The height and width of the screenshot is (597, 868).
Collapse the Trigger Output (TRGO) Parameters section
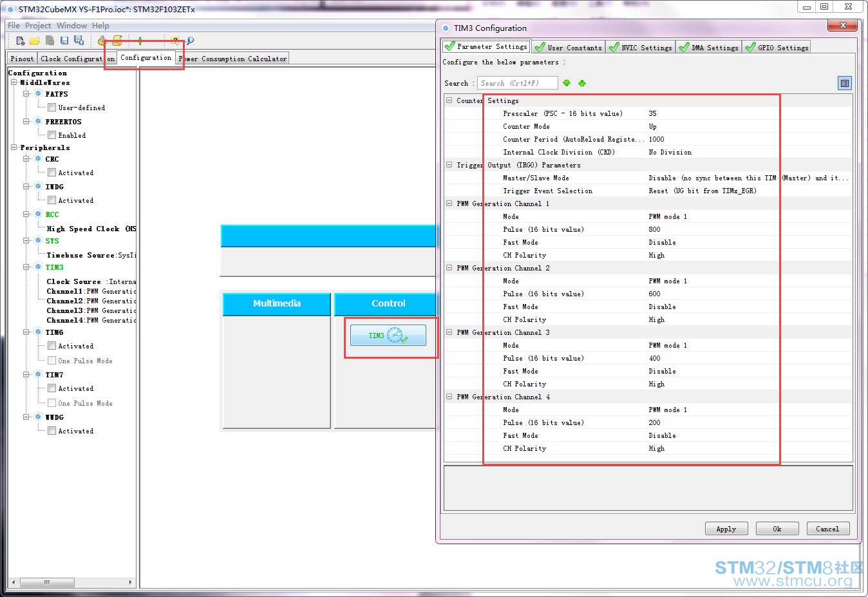(449, 165)
